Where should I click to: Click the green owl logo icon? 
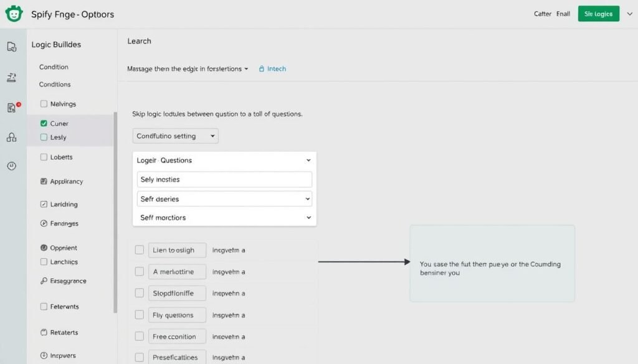point(14,13)
